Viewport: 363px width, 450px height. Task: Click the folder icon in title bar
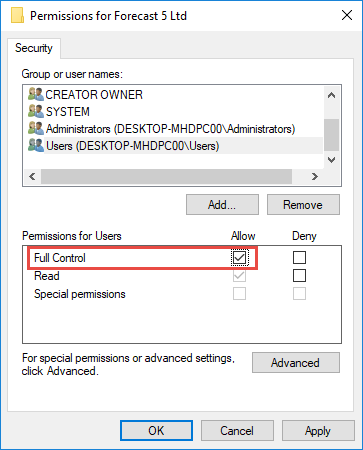point(17,15)
